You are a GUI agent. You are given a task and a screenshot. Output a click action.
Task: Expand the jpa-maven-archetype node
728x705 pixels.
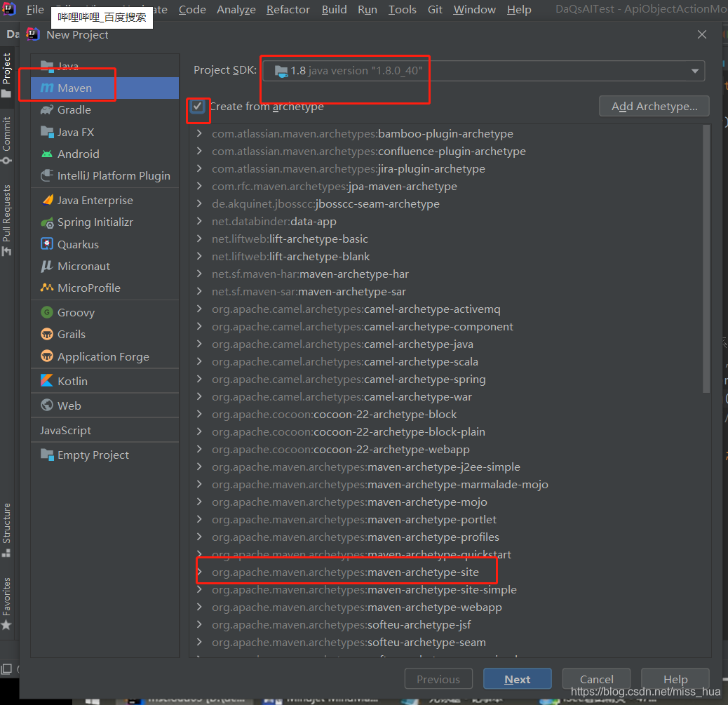[199, 186]
